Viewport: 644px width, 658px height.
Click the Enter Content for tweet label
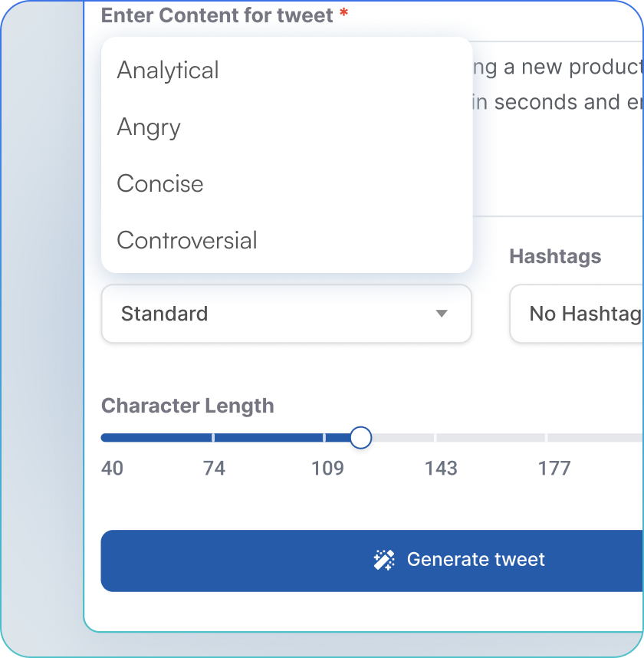[x=217, y=15]
